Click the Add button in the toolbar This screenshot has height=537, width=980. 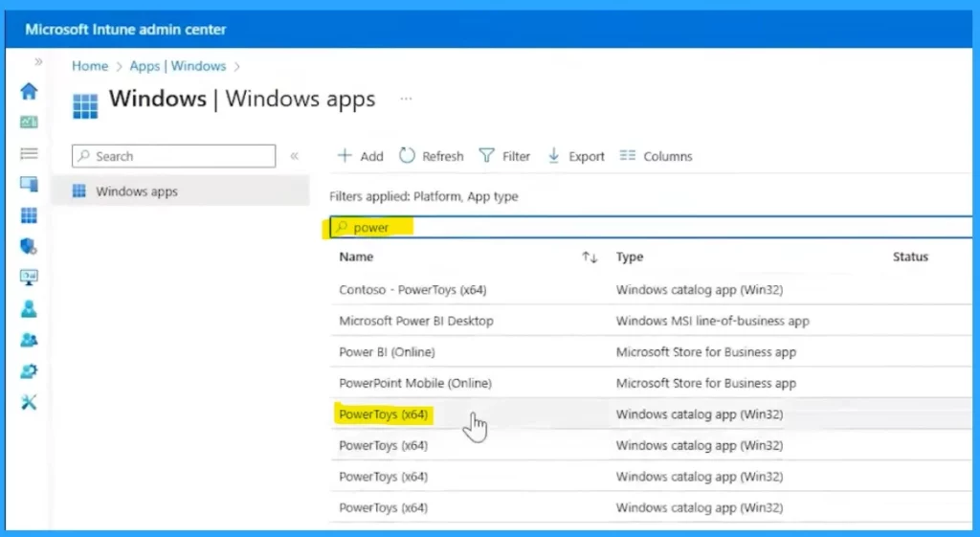pyautogui.click(x=361, y=156)
